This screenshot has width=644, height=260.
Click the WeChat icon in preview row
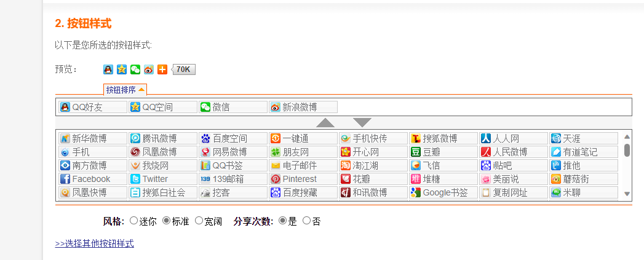point(135,69)
